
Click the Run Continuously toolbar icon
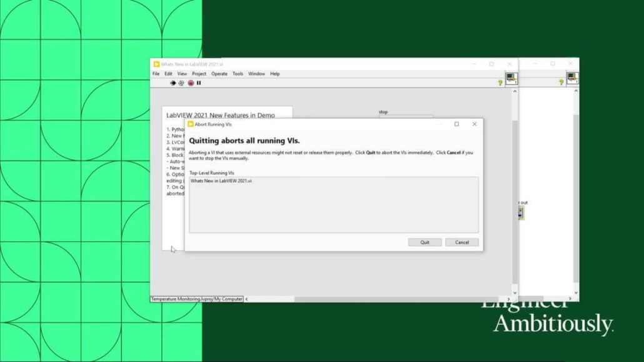181,83
